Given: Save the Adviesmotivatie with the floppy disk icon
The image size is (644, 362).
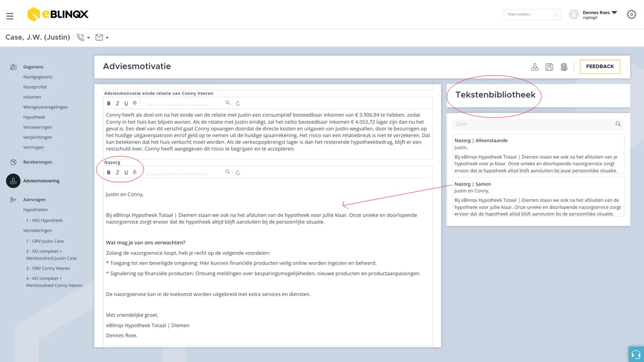Looking at the screenshot, I should click(549, 67).
